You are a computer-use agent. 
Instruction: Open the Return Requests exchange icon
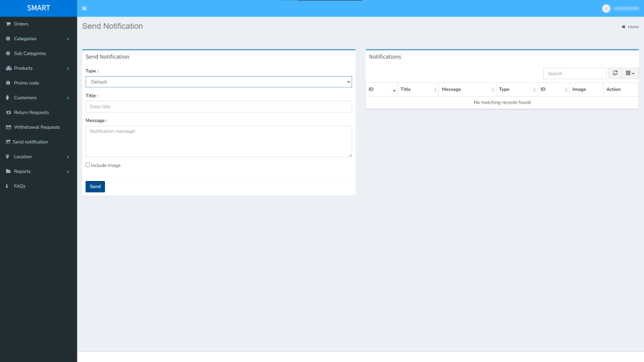7,112
